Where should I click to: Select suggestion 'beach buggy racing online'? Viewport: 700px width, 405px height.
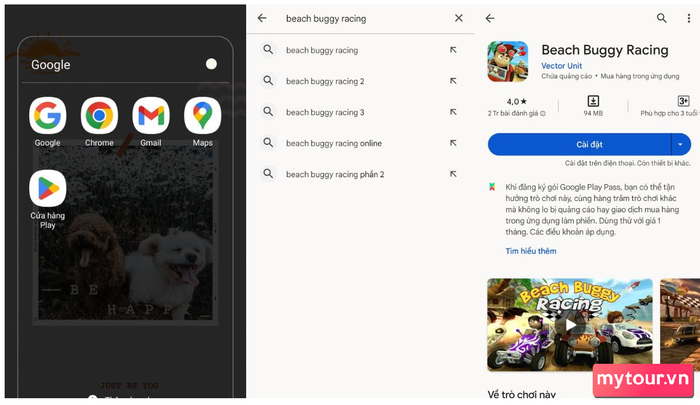(334, 143)
